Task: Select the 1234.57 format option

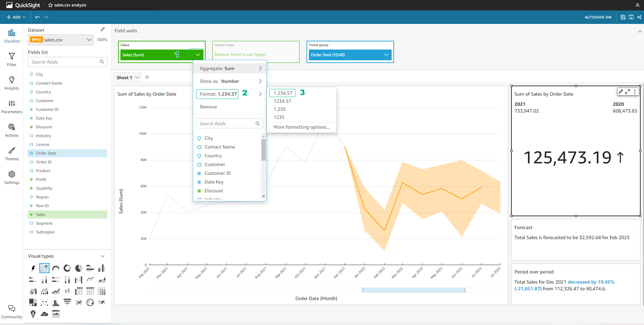Action: [x=282, y=101]
